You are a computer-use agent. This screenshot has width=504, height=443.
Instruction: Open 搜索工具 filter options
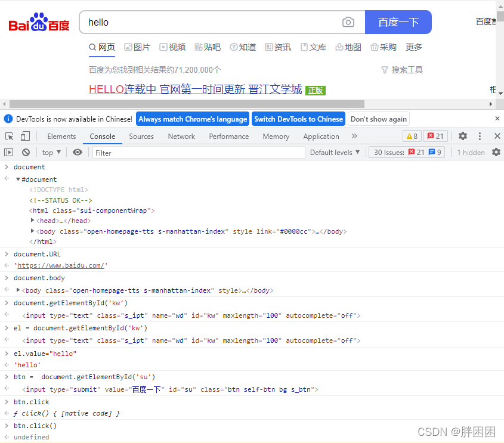(402, 70)
